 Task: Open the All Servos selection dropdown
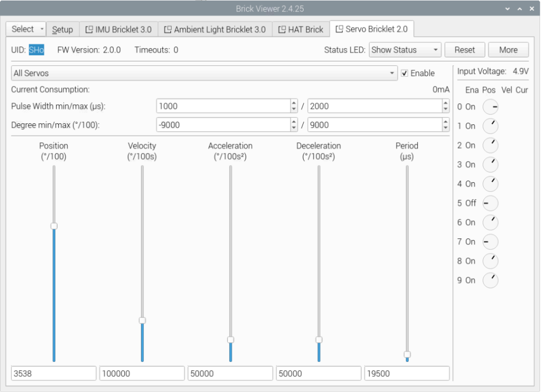pyautogui.click(x=204, y=73)
